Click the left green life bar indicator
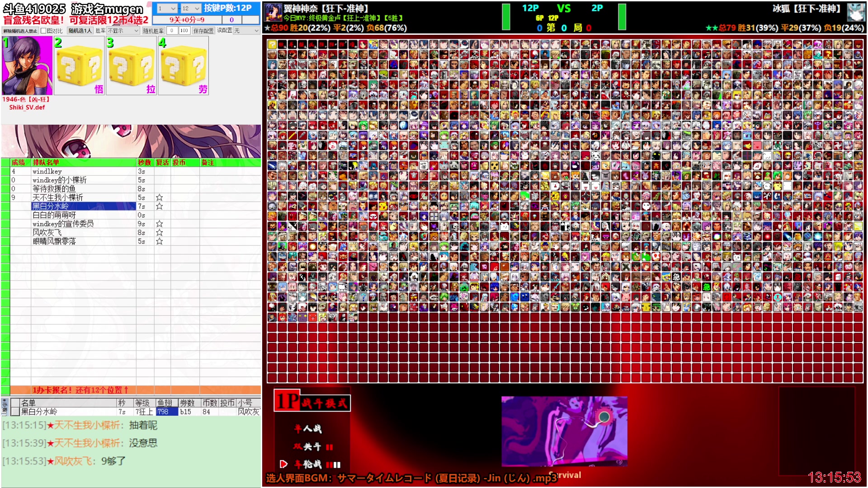 coord(506,17)
